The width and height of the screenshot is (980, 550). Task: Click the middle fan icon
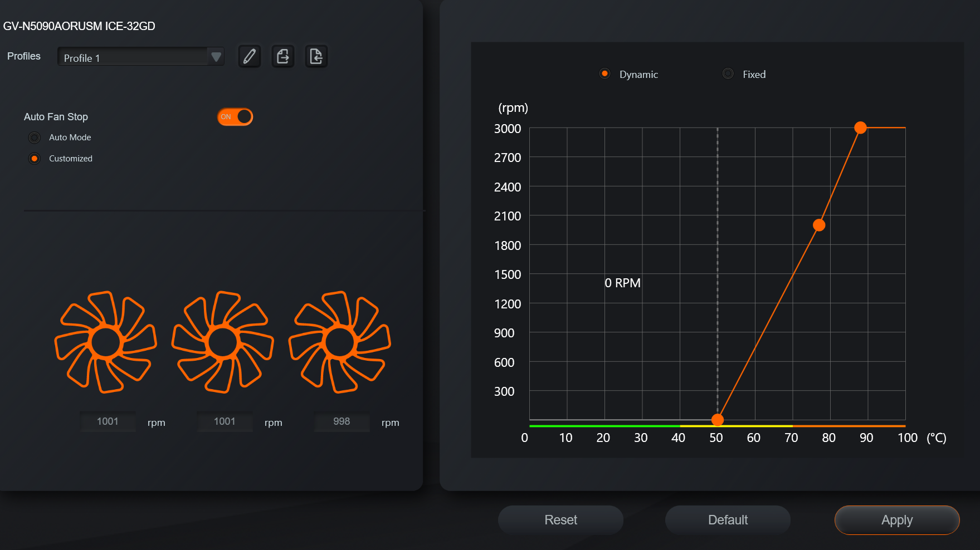pyautogui.click(x=223, y=342)
